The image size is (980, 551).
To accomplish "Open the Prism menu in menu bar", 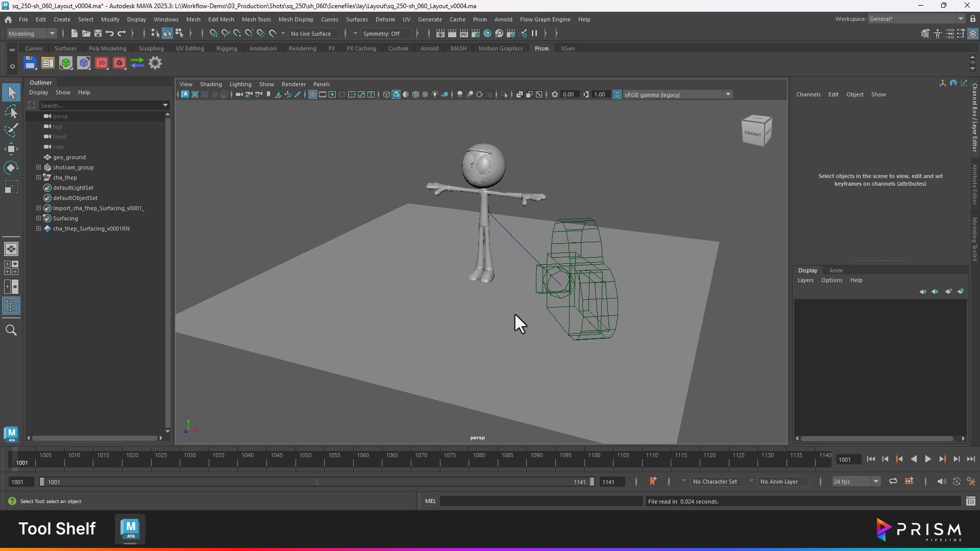I will click(x=479, y=19).
